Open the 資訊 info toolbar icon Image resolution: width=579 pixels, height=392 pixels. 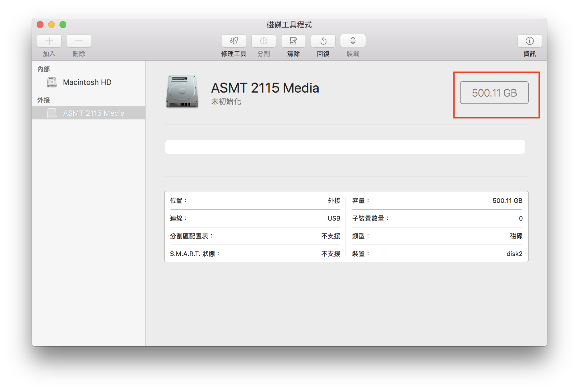pos(530,41)
